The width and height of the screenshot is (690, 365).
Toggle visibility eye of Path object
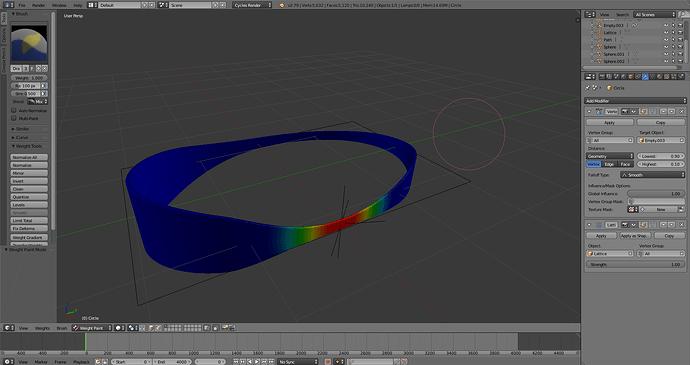coord(666,40)
